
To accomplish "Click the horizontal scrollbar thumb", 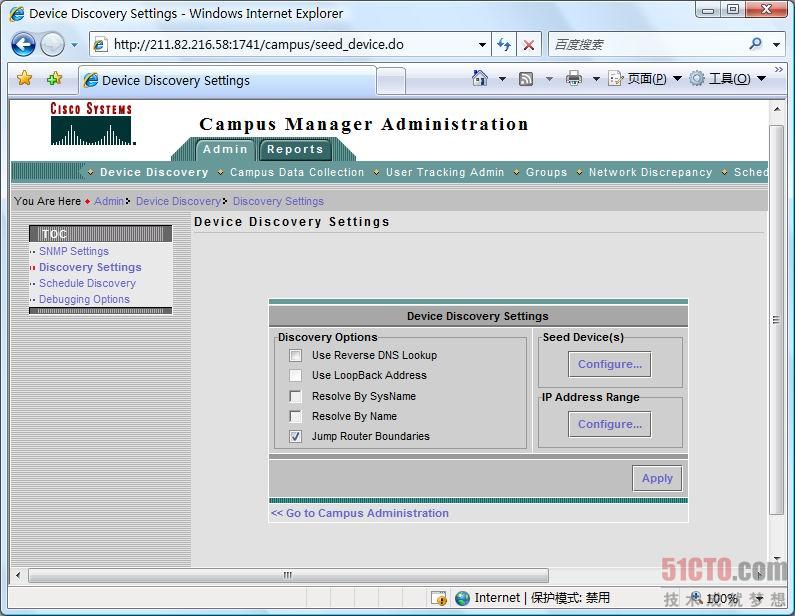I will pos(288,575).
